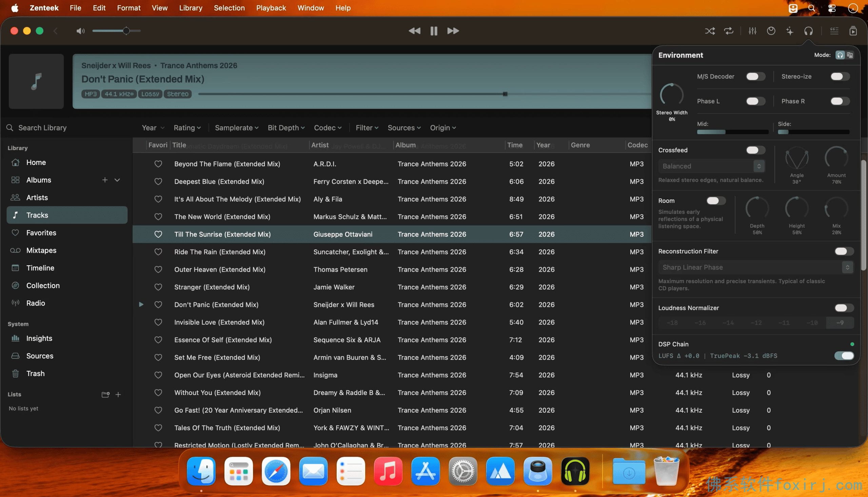This screenshot has height=497, width=868.
Task: Click the Stereo Width knob
Action: click(x=671, y=95)
